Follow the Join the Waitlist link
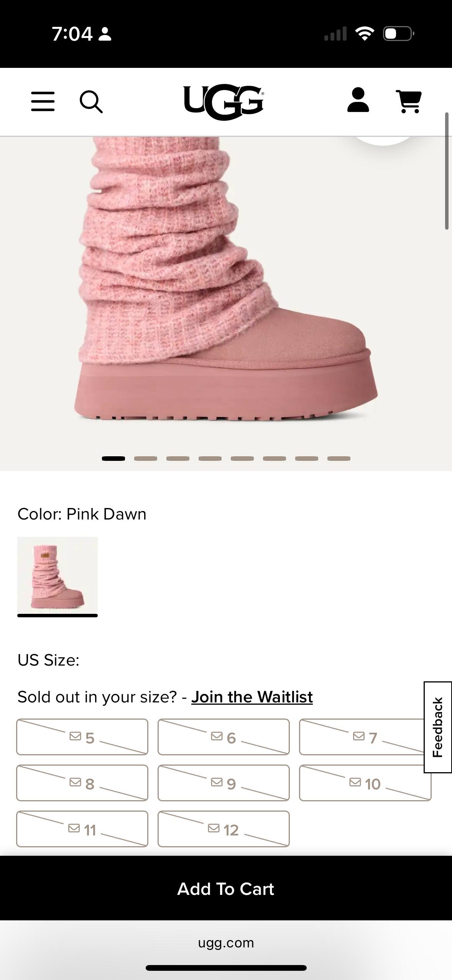This screenshot has height=980, width=452. (252, 697)
